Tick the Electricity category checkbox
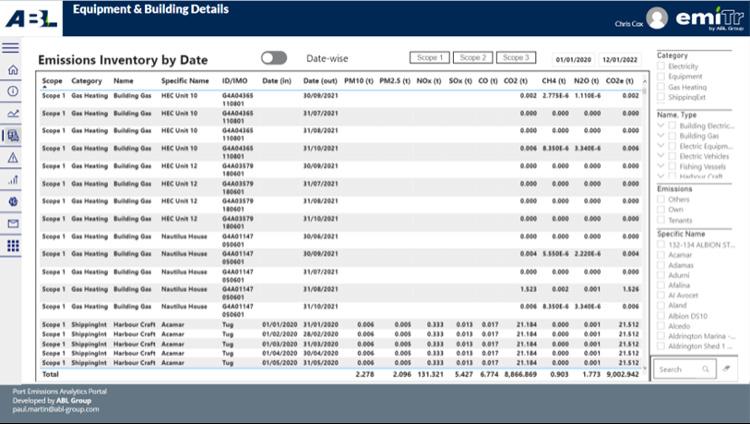This screenshot has height=424, width=750. 661,66
